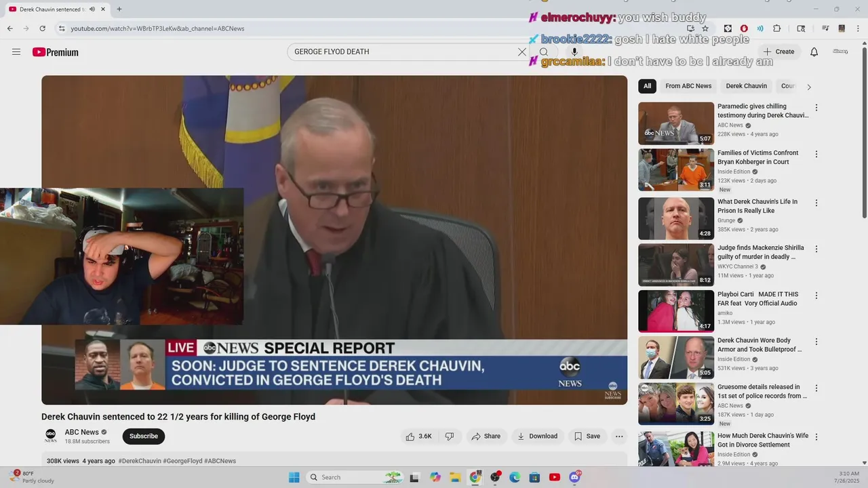The height and width of the screenshot is (488, 868).
Task: Start voice search with microphone
Action: [x=574, y=52]
